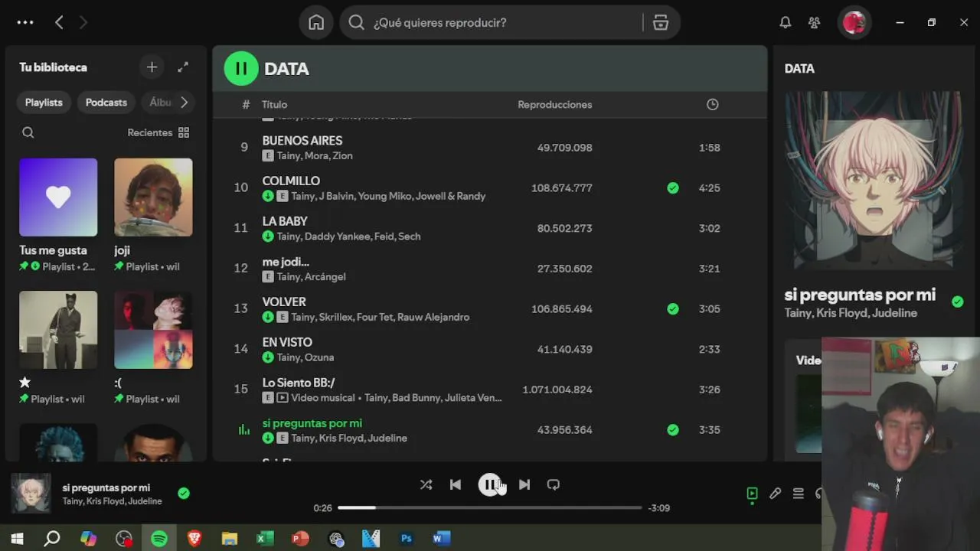Open Windows Start menu
This screenshot has height=551, width=980.
coord(17,539)
